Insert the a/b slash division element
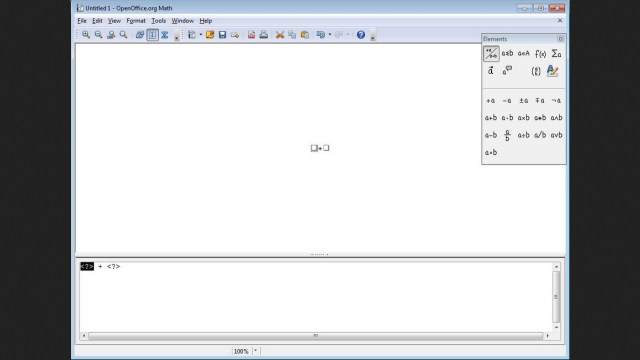 click(540, 135)
